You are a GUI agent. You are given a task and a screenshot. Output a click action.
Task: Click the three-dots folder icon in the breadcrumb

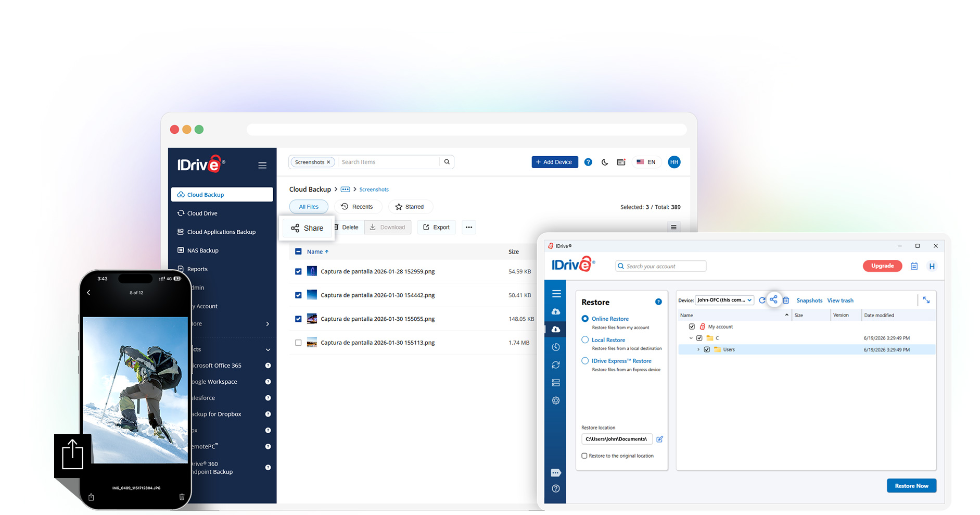point(345,190)
